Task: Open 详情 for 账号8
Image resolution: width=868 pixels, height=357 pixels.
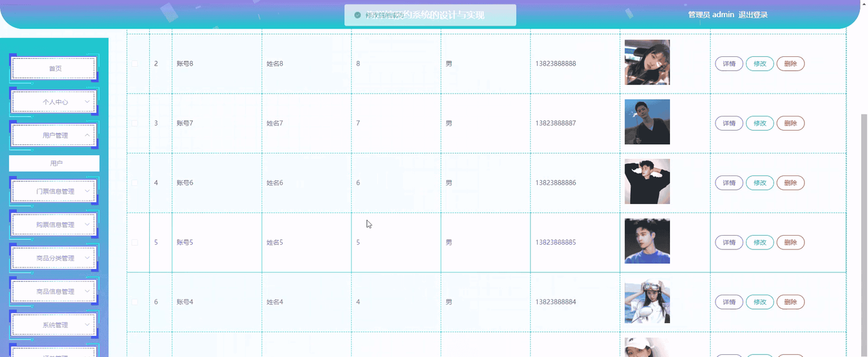Action: click(729, 64)
